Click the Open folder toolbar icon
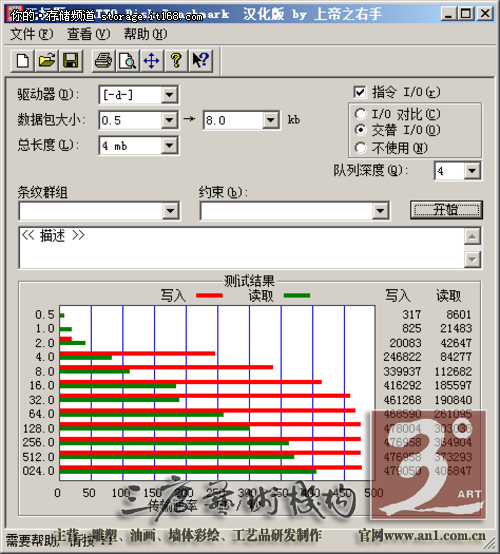 pyautogui.click(x=47, y=60)
